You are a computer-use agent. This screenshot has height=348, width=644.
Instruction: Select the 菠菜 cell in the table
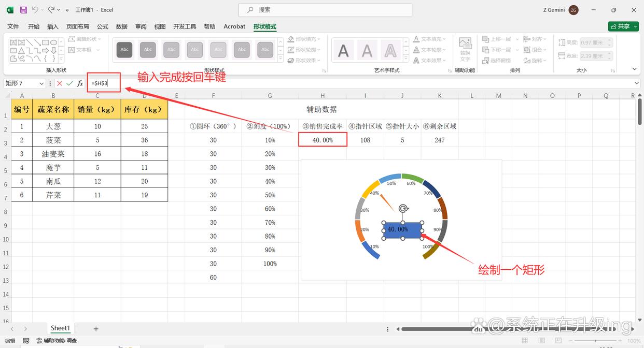pos(53,140)
